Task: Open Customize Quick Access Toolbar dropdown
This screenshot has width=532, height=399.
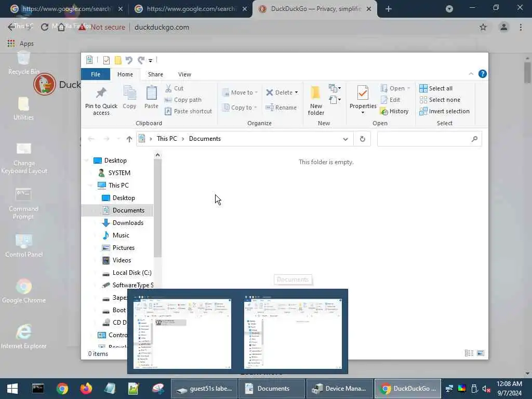Action: [x=150, y=61]
